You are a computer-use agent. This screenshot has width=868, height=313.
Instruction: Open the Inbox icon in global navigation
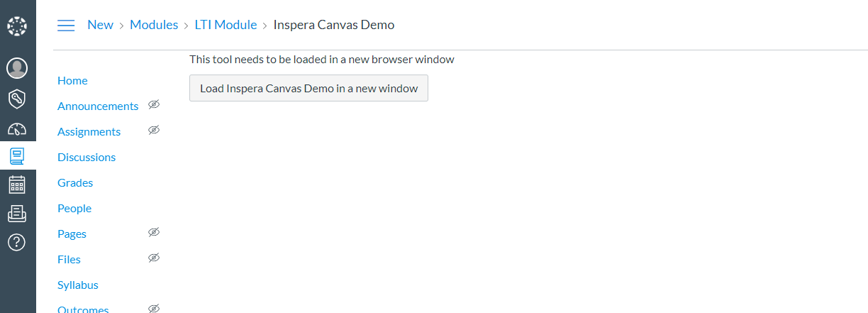(17, 213)
